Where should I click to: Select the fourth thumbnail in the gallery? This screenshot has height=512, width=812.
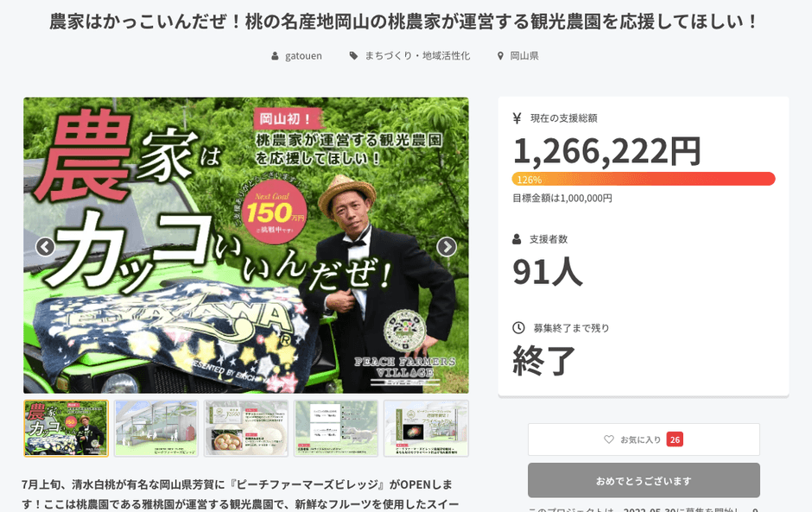(x=336, y=428)
